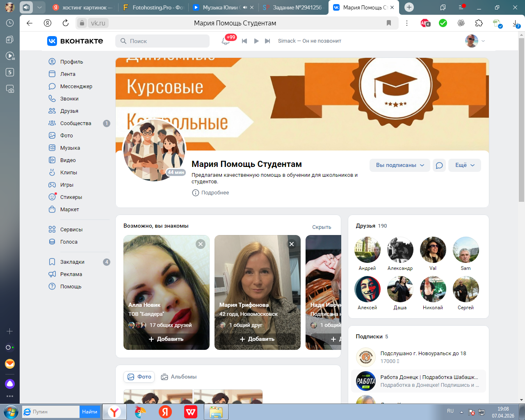Viewport: 525px width, 420px height.
Task: Open Стикеры in the left menu
Action: click(x=71, y=197)
